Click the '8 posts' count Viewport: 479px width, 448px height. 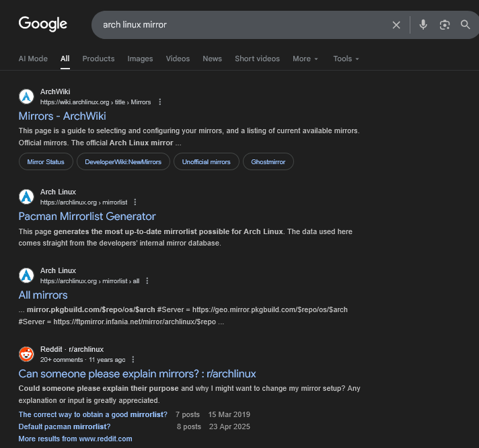click(189, 426)
